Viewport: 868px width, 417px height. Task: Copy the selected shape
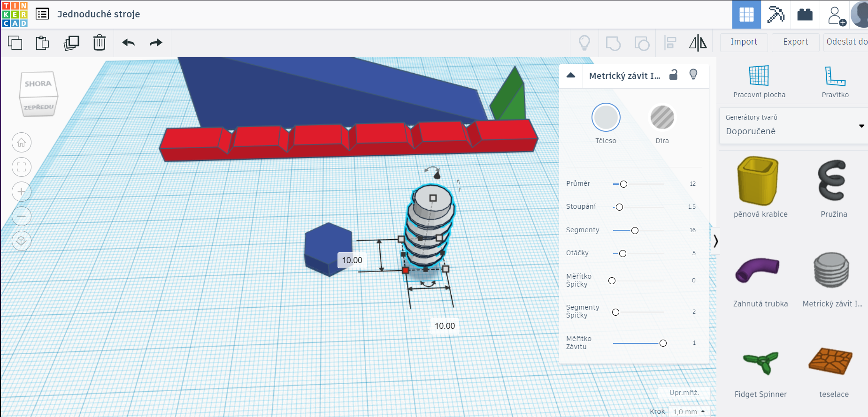pyautogui.click(x=15, y=43)
